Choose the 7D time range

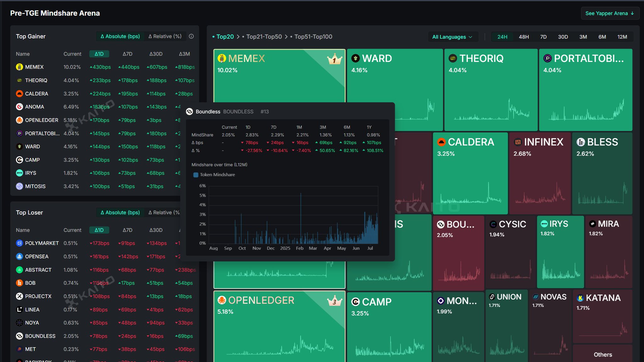click(x=543, y=37)
